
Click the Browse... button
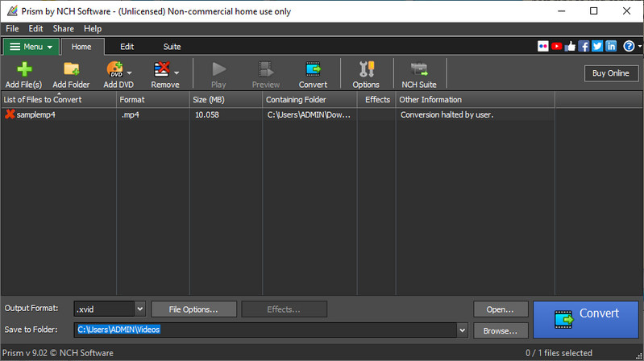point(500,330)
